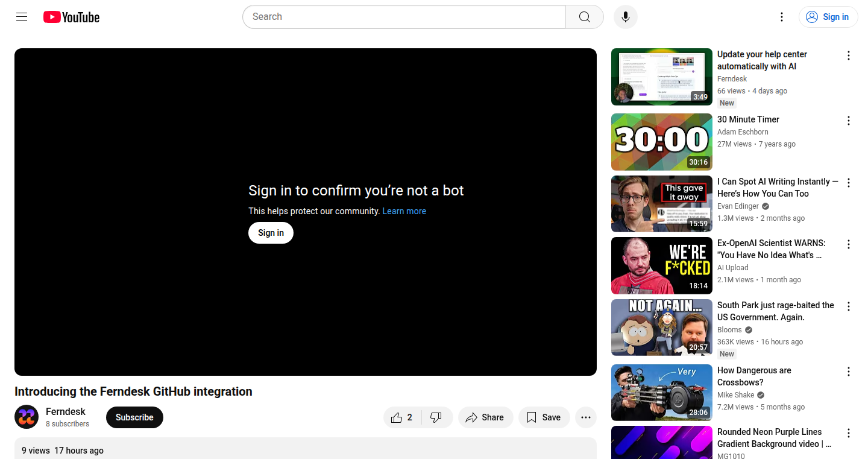Play the crossbow video thumbnail
Image resolution: width=868 pixels, height=459 pixels.
[662, 393]
